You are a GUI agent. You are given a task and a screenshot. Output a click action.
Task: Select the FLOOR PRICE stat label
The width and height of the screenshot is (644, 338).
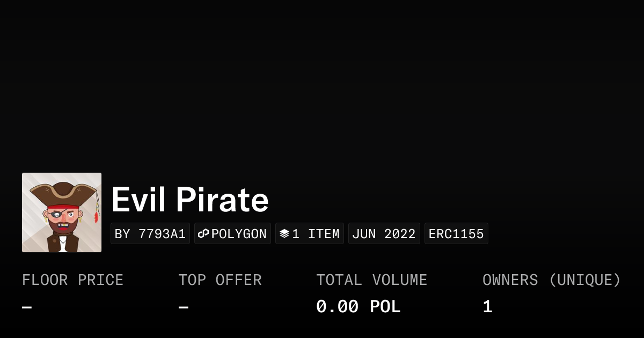(72, 280)
